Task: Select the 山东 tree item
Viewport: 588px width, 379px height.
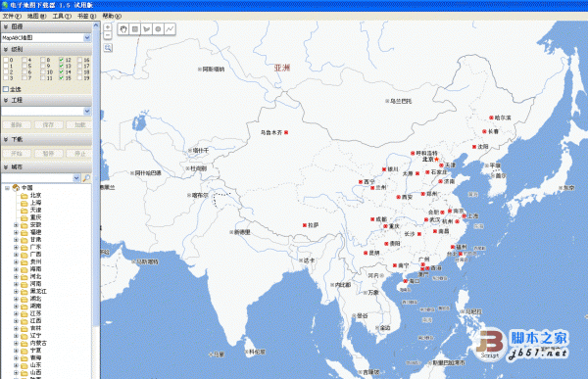Action: pos(36,365)
